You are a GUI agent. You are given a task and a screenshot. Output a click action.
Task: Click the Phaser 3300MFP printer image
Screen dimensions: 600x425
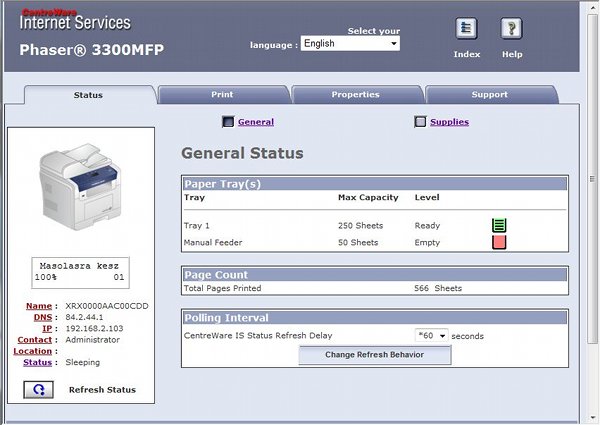tap(80, 187)
